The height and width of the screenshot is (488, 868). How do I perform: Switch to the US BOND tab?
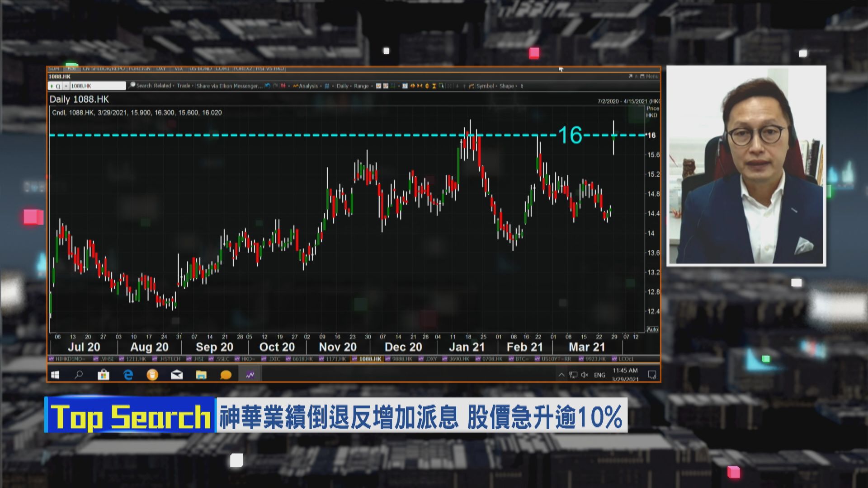pos(199,69)
